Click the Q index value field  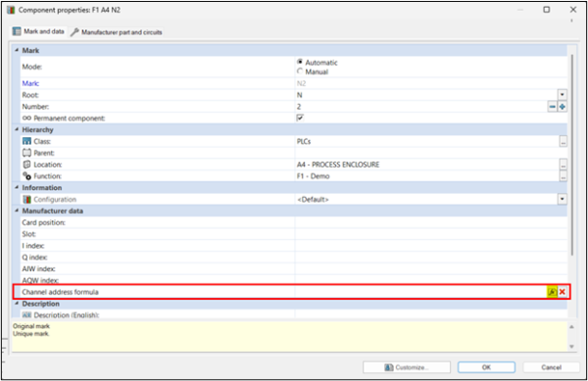(431, 258)
